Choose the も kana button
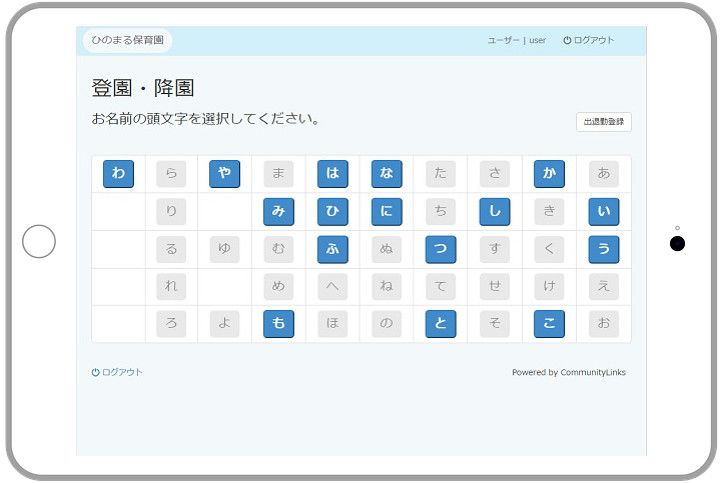Image resolution: width=720 pixels, height=483 pixels. (279, 324)
